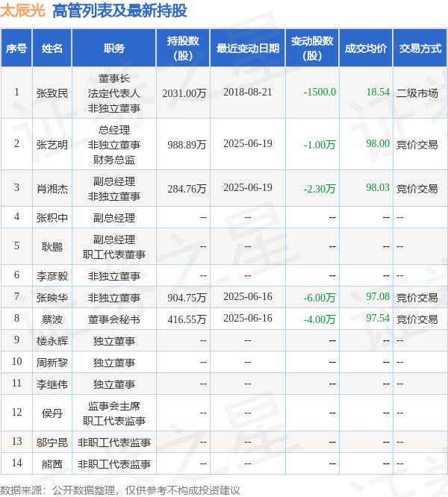Image resolution: width=448 pixels, height=497 pixels.
Task: Click 熊茜's 非职工代表监事 position cell
Action: (x=114, y=464)
